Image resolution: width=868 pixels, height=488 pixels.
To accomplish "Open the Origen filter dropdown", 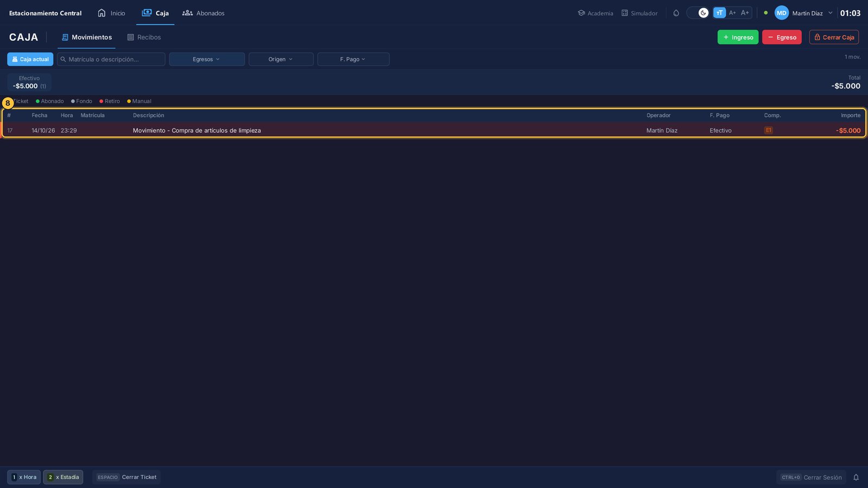I will click(x=281, y=59).
